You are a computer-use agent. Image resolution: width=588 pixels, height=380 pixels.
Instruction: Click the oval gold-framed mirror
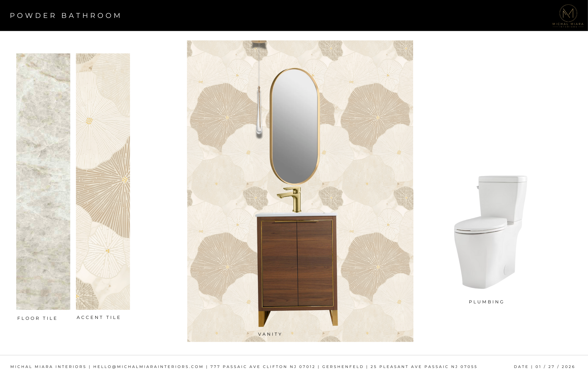click(294, 126)
